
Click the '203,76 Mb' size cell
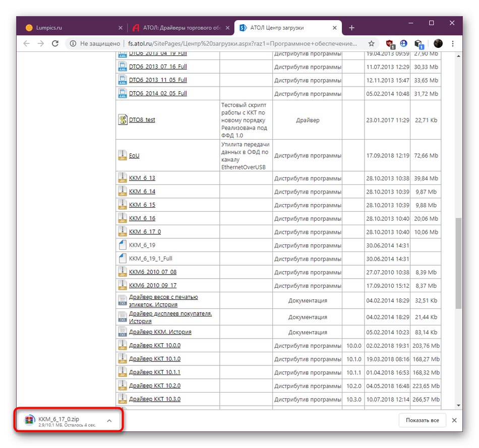click(x=426, y=346)
